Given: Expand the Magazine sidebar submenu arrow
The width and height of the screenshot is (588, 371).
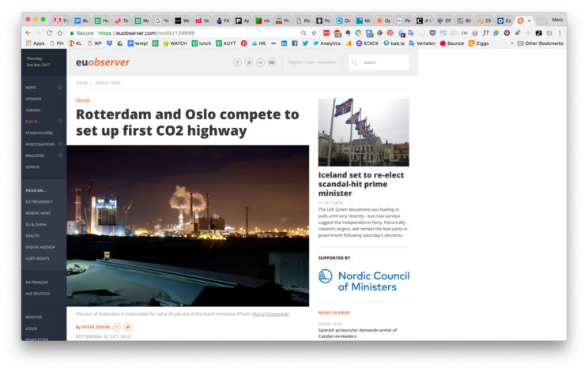Looking at the screenshot, I should (60, 156).
